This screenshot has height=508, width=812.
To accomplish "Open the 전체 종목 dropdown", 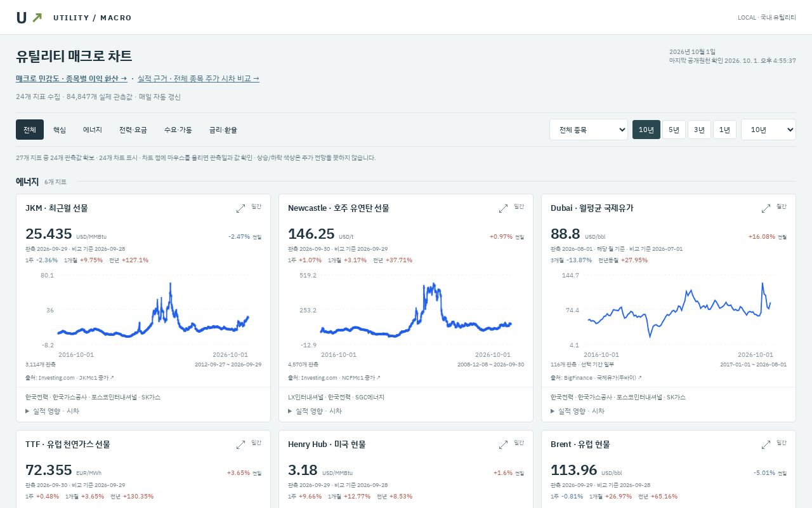I will click(589, 130).
